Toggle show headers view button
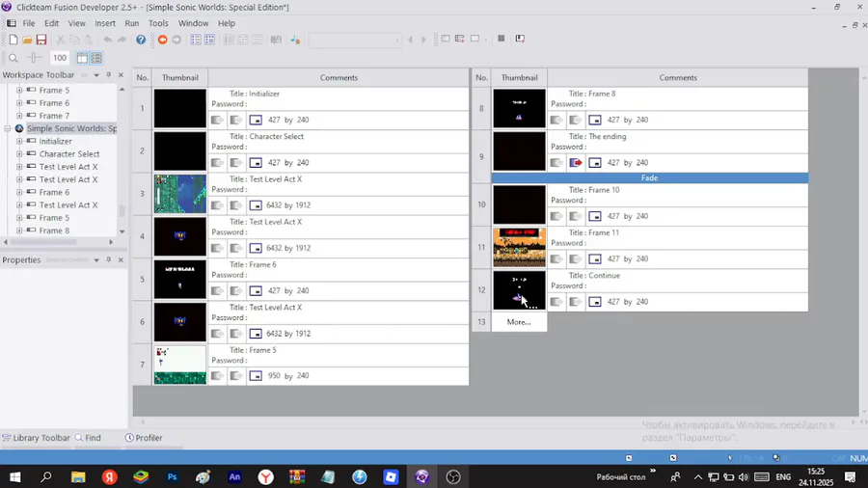Viewport: 868px width, 488px height. point(82,58)
